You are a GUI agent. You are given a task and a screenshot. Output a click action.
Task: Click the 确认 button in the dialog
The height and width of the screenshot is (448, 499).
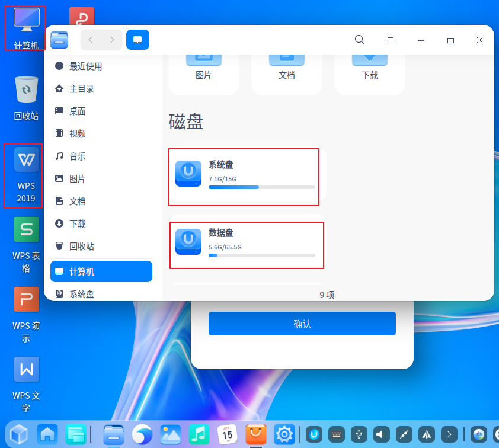302,324
